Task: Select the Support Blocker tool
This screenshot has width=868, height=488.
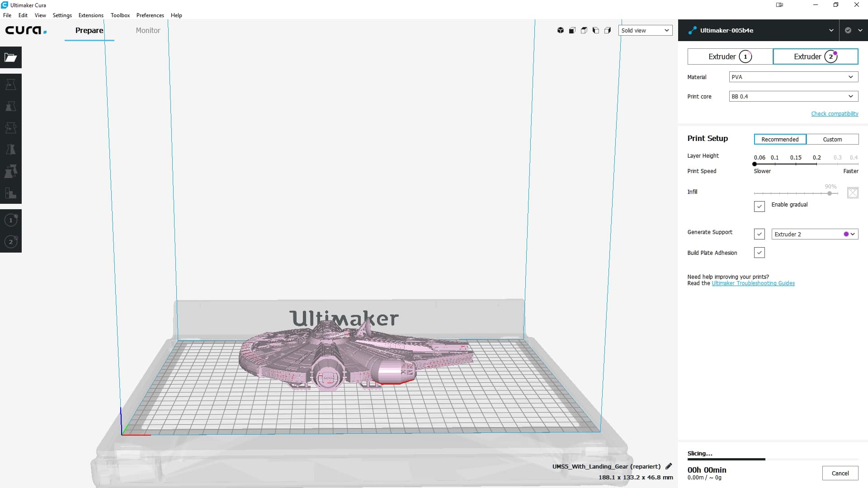Action: [x=11, y=193]
